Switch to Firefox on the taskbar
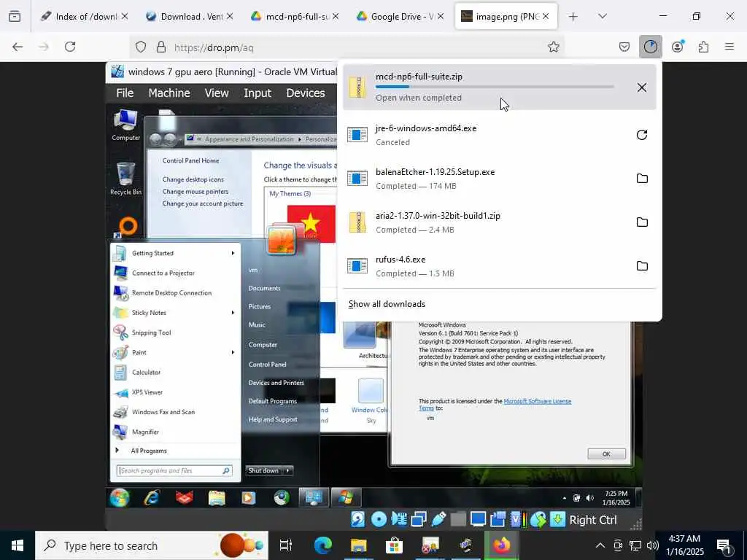The width and height of the screenshot is (747, 560). click(501, 545)
